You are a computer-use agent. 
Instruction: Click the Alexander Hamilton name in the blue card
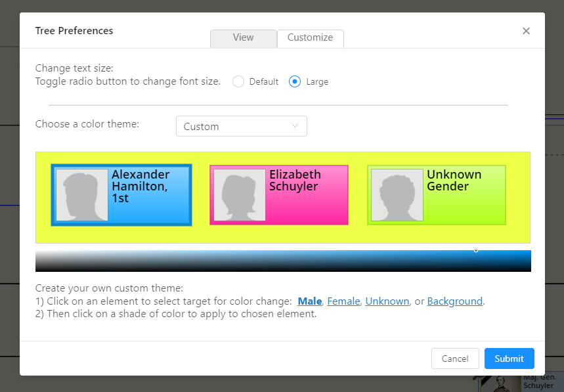point(141,186)
